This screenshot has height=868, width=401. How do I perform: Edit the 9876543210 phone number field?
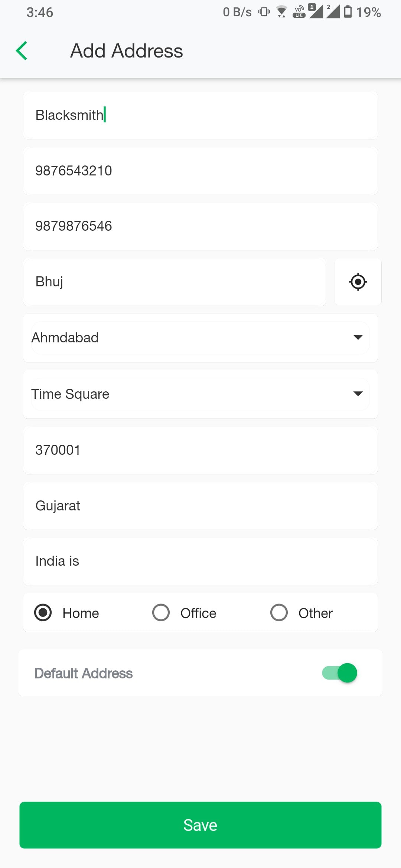(x=200, y=171)
